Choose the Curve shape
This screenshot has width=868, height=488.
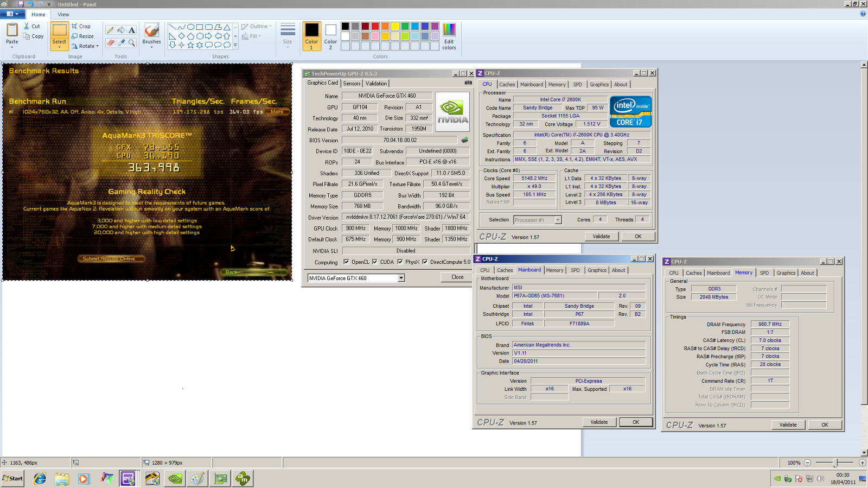[x=181, y=27]
